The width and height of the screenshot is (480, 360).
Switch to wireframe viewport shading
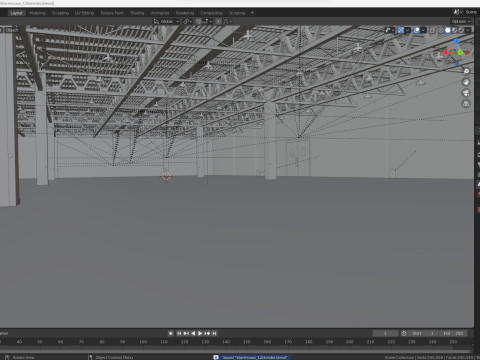coord(441,30)
